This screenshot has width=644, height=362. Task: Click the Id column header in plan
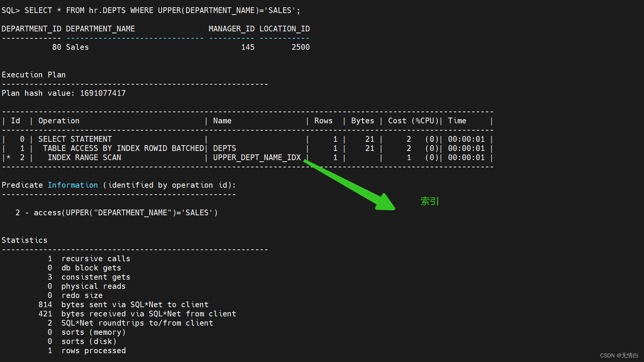(x=15, y=121)
